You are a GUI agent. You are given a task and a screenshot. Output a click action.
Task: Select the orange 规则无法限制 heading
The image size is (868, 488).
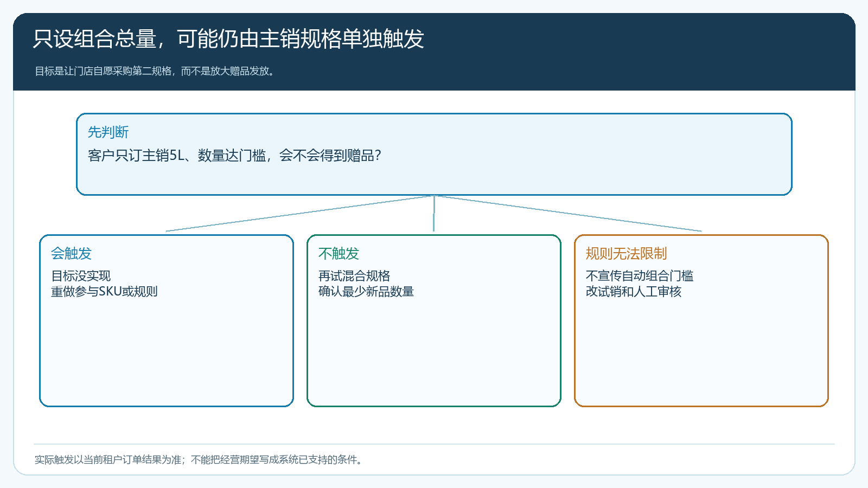pos(626,253)
